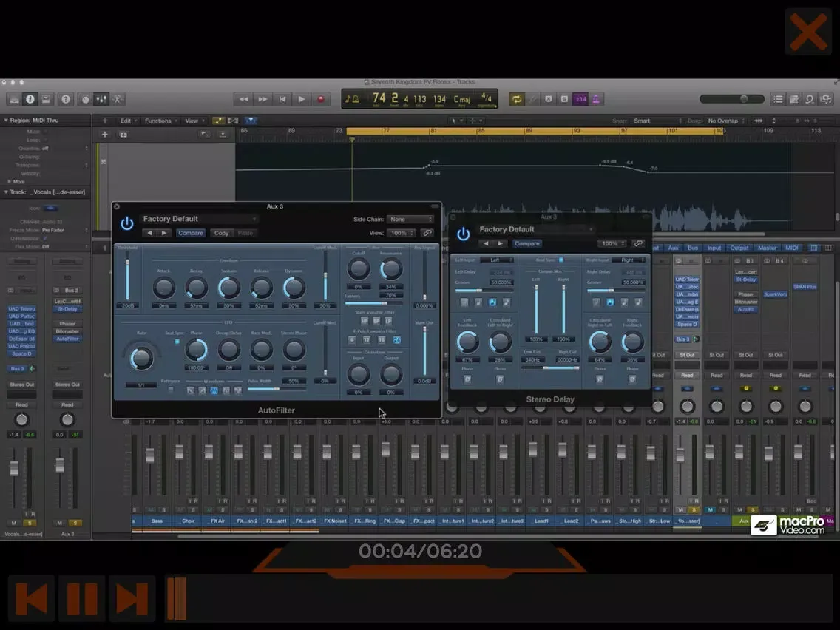Open the Snap Smart dropdown
This screenshot has width=840, height=630.
(657, 121)
